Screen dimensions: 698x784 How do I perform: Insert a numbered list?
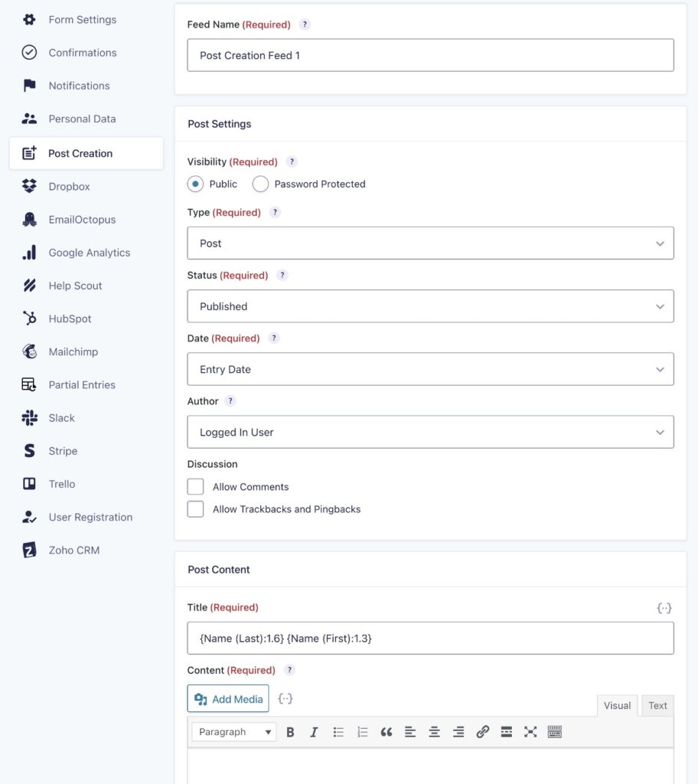[363, 732]
